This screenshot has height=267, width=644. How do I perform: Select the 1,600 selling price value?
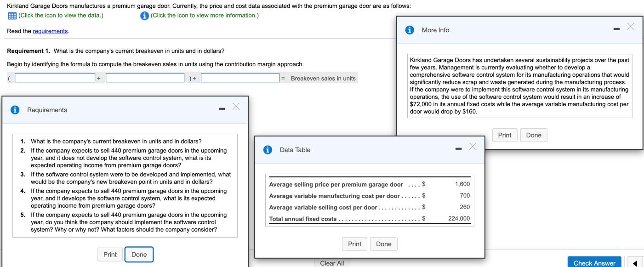[x=462, y=184]
